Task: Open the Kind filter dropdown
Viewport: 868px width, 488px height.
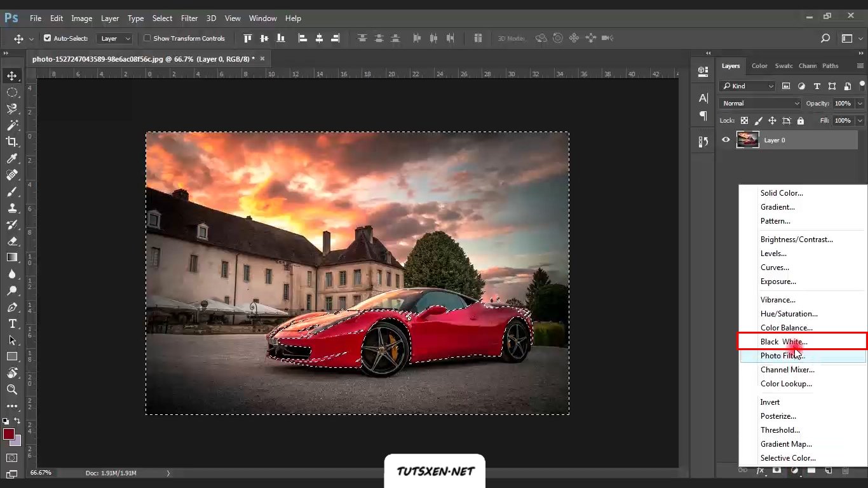Action: pyautogui.click(x=748, y=86)
